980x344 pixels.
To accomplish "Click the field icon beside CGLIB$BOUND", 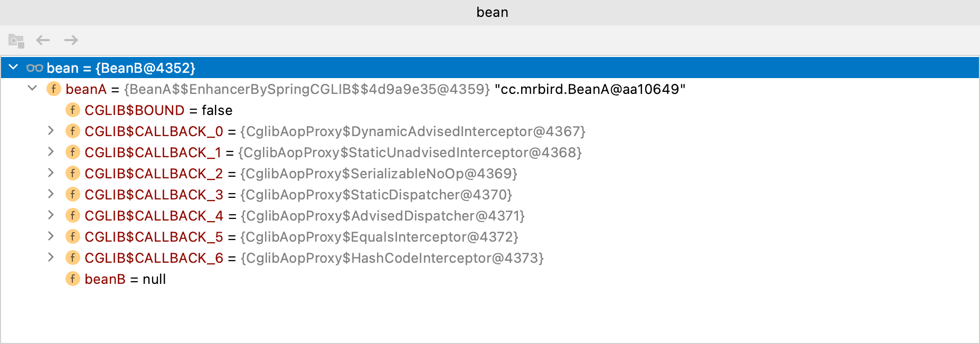I will coord(73,110).
